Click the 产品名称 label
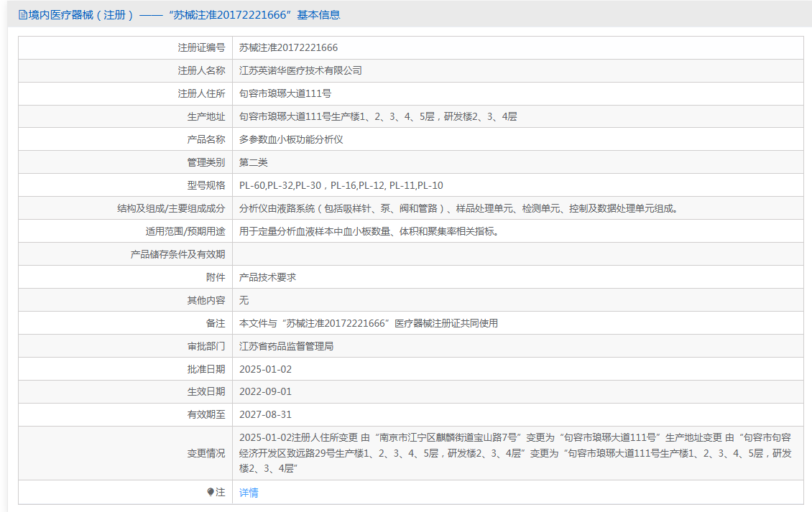This screenshot has height=512, width=812. pos(206,139)
